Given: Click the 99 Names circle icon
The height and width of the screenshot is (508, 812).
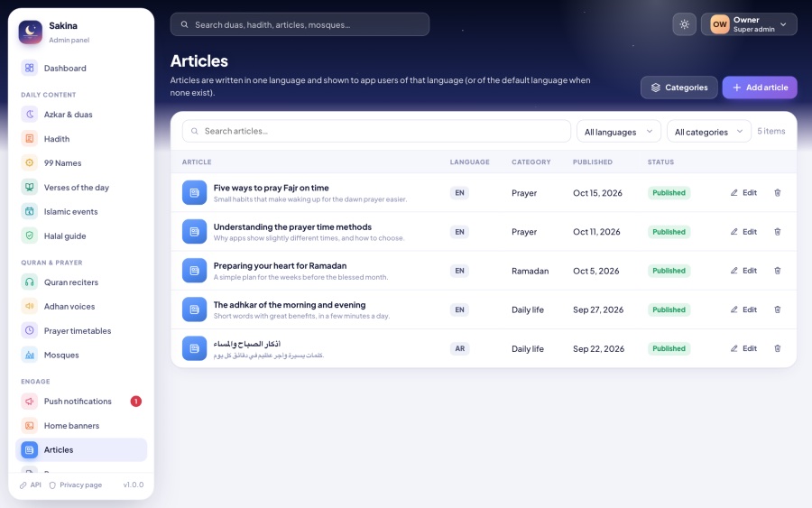Looking at the screenshot, I should (x=30, y=162).
